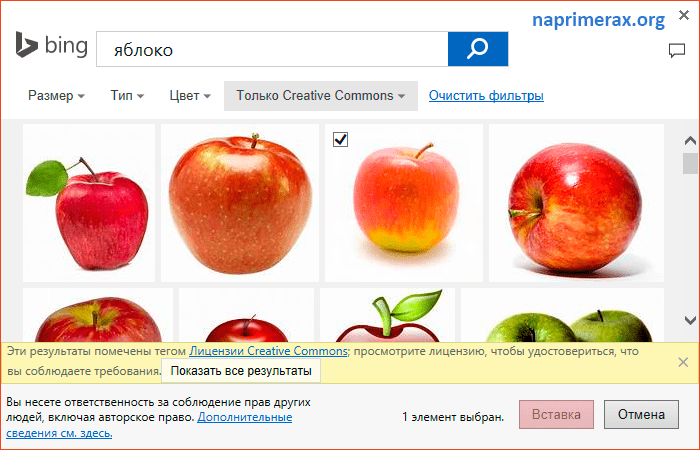The image size is (700, 450).
Task: Click Показать все результаты button
Action: pos(241,371)
